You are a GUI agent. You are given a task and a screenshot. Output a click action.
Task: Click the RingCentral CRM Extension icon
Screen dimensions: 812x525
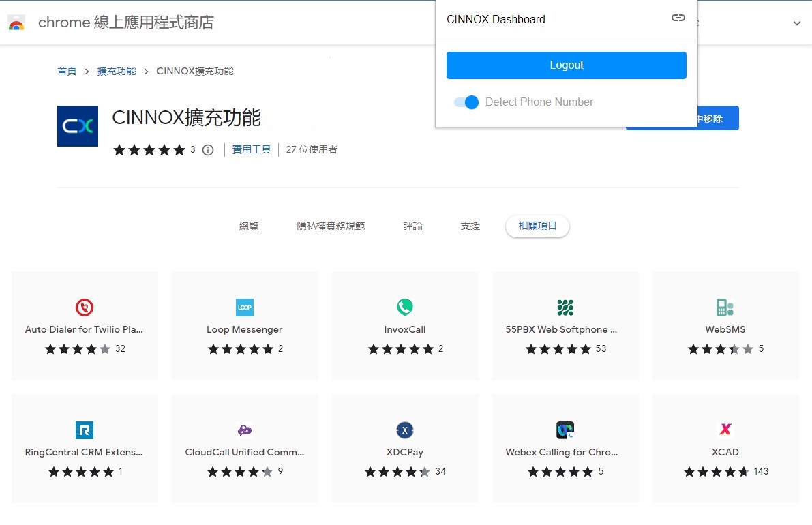85,430
